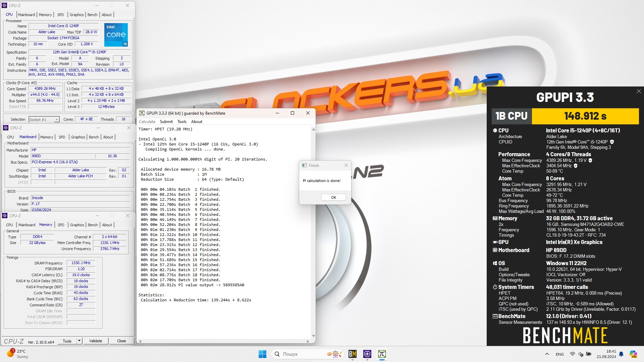
Task: Open Submit menu in GPUPI
Action: pos(166,122)
